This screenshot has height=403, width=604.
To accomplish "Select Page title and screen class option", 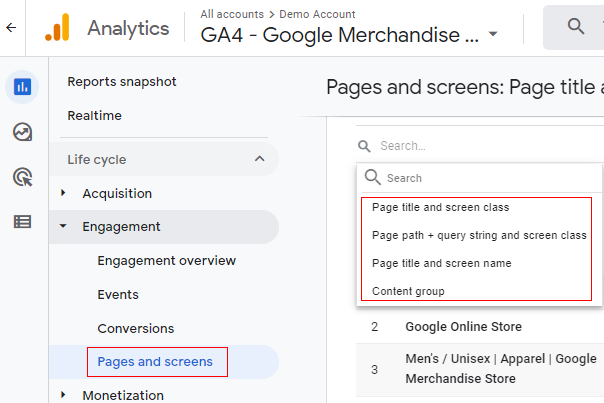I will pos(440,207).
